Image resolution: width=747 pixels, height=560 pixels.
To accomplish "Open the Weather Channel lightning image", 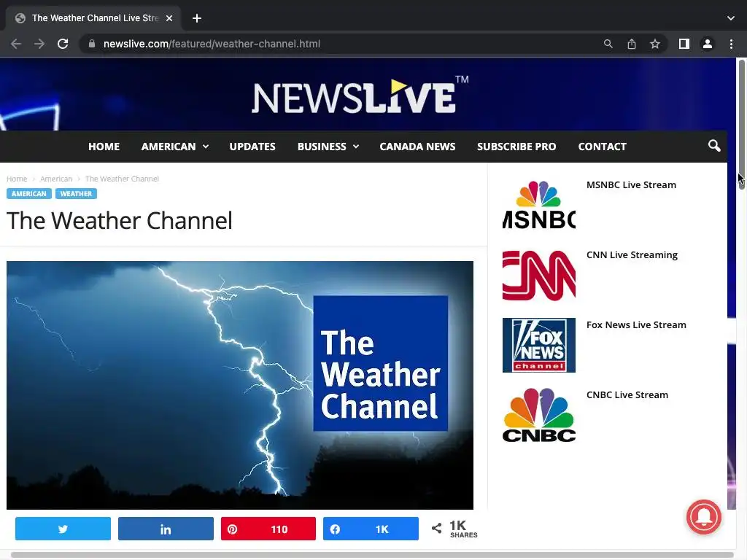I will pos(240,385).
